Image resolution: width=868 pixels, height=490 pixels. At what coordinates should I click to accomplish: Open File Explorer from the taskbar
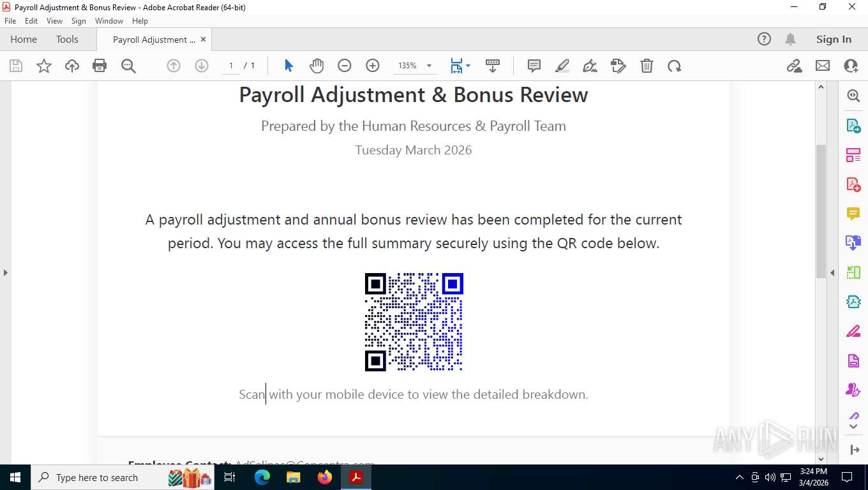(294, 477)
